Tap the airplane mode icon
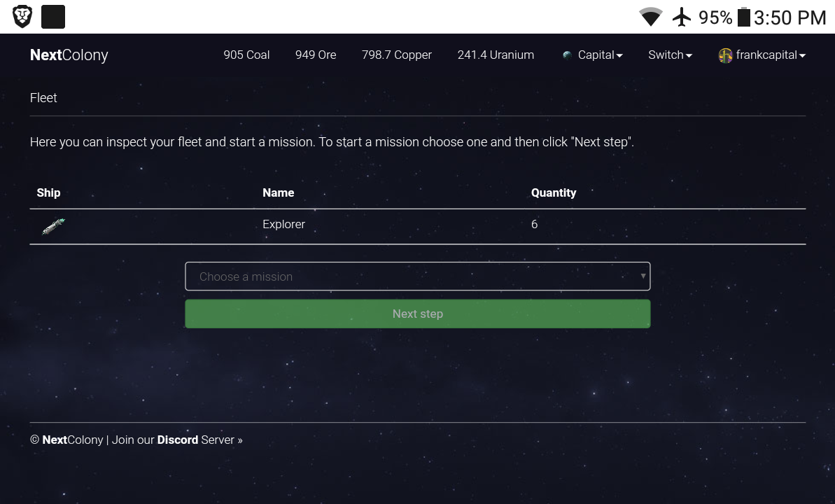835x504 pixels. click(681, 17)
